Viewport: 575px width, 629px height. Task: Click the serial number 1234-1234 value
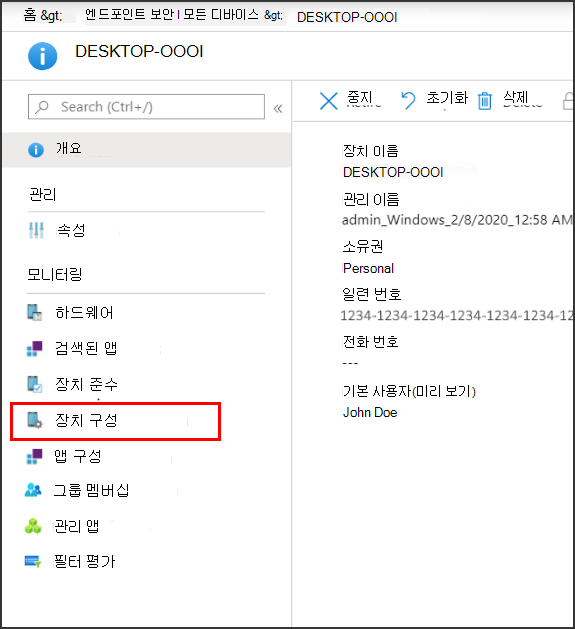(x=456, y=316)
